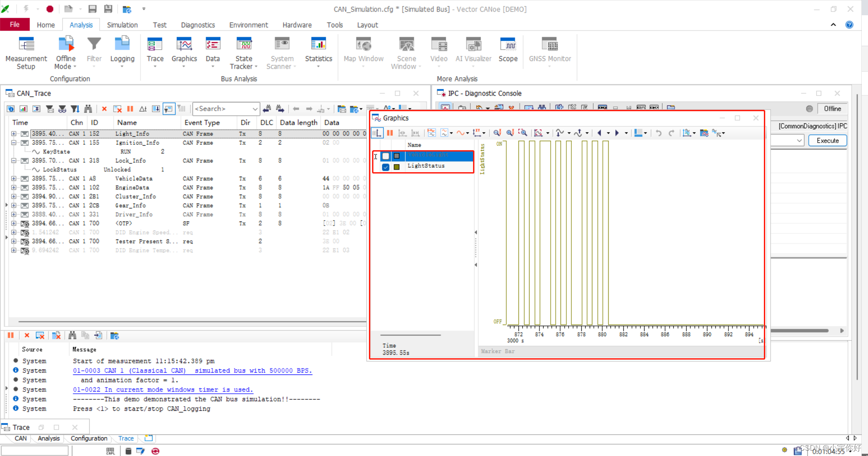
Task: Click the red circular icon in the status bar
Action: point(155,451)
